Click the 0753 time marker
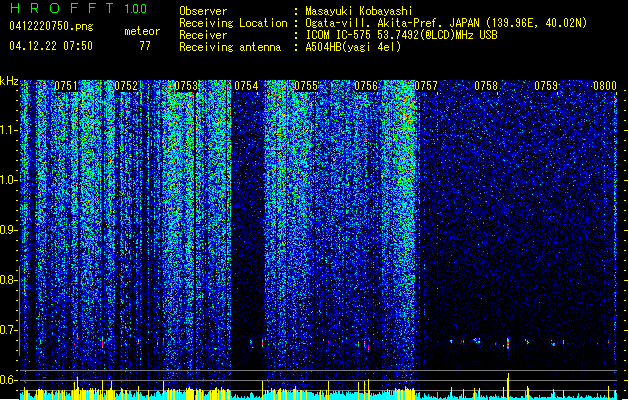The height and width of the screenshot is (400, 629). pyautogui.click(x=186, y=86)
